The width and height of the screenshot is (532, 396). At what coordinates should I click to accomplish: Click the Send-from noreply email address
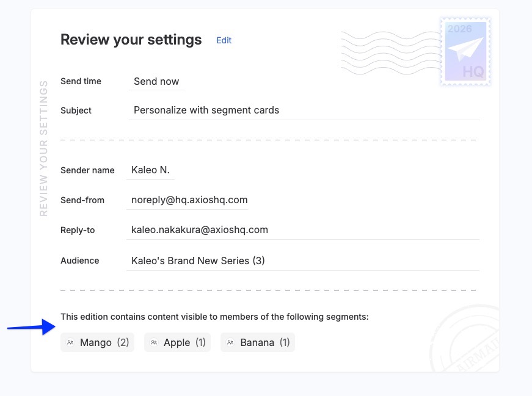pyautogui.click(x=189, y=200)
